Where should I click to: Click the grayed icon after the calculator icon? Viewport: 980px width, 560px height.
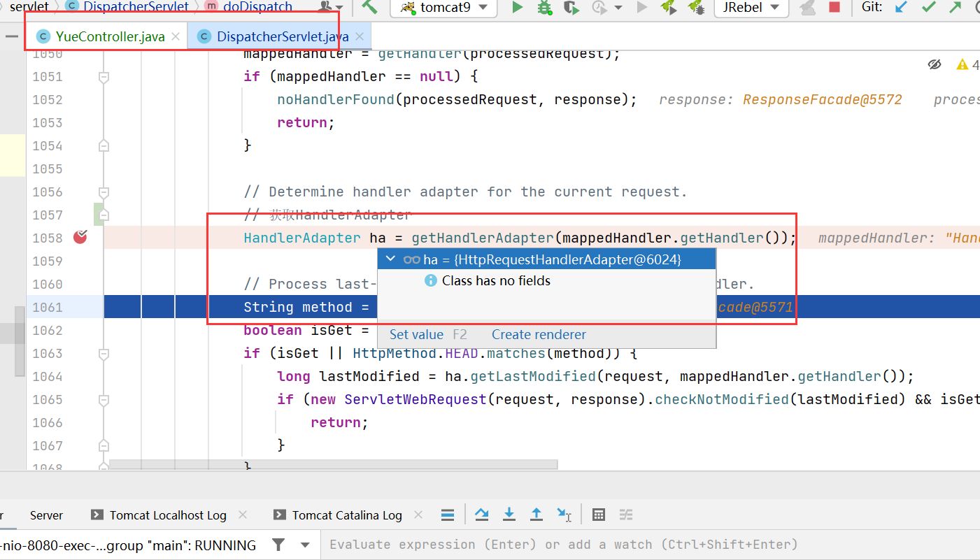[625, 515]
